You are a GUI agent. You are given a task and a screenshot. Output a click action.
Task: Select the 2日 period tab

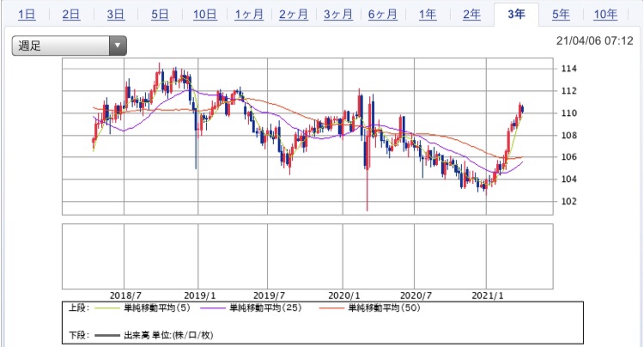[x=71, y=15]
